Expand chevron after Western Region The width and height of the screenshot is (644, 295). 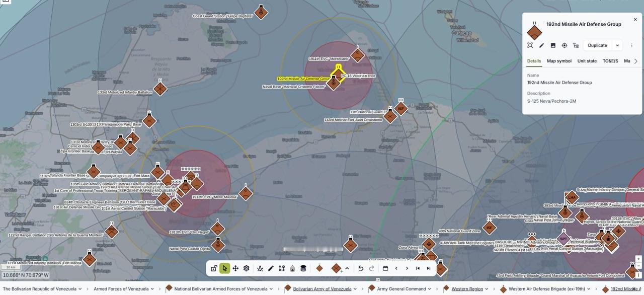pyautogui.click(x=487, y=289)
